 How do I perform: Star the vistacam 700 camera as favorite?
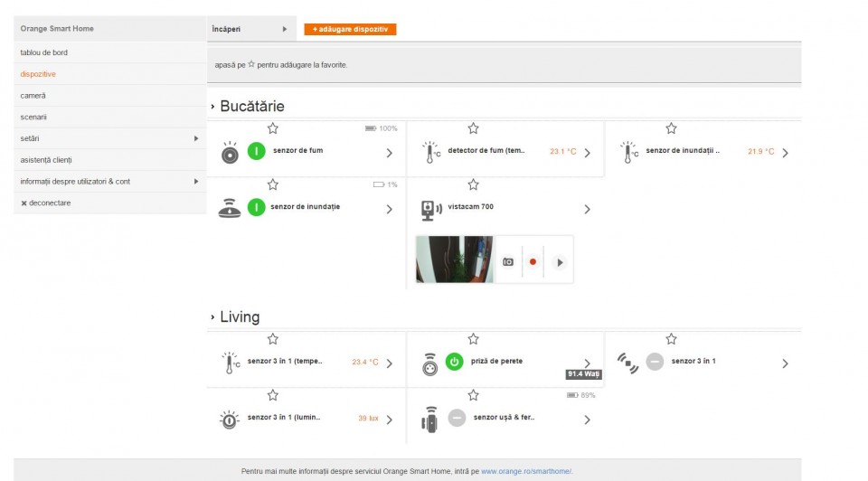(x=473, y=184)
